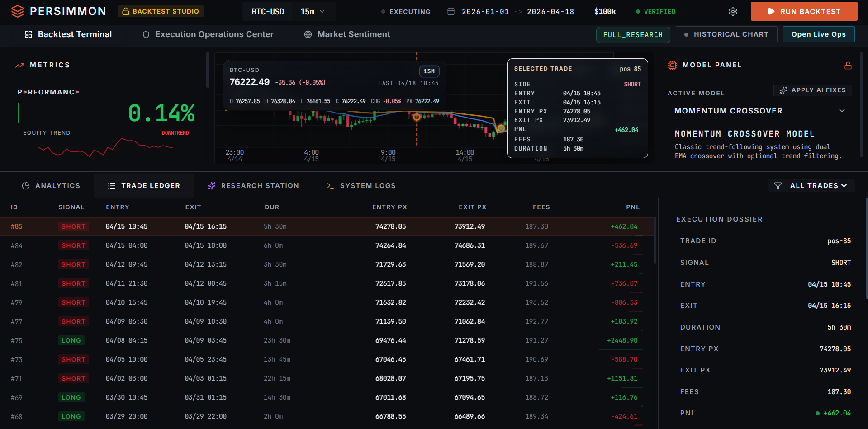This screenshot has width=868, height=429.
Task: Click the trade ledger vertical scrollbar
Action: (x=655, y=240)
